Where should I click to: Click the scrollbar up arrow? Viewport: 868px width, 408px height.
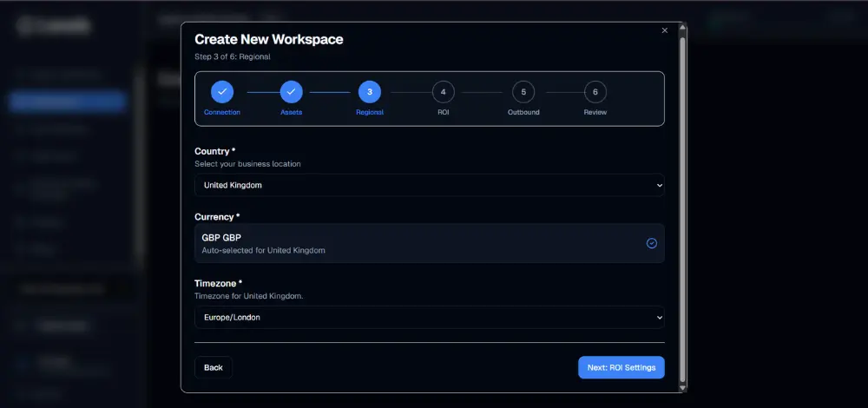tap(682, 27)
